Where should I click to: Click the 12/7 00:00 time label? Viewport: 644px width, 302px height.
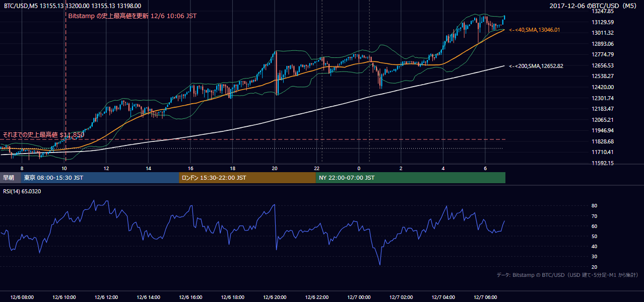(359, 297)
